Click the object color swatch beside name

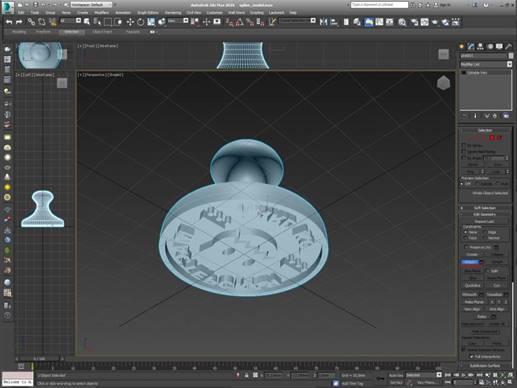511,56
